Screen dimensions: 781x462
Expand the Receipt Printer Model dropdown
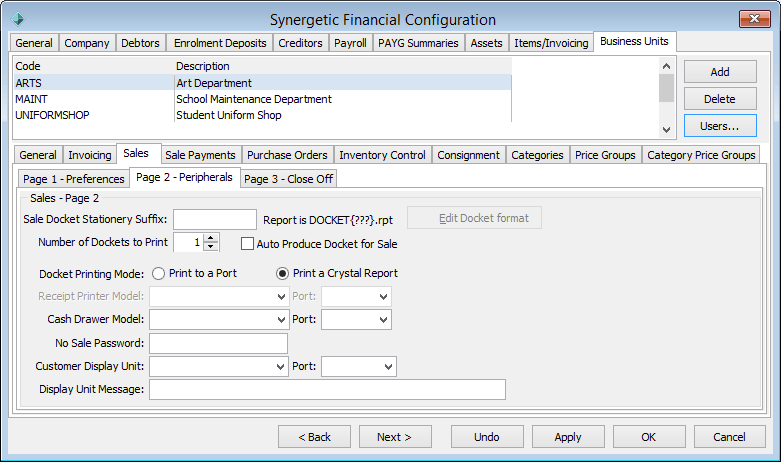(281, 297)
